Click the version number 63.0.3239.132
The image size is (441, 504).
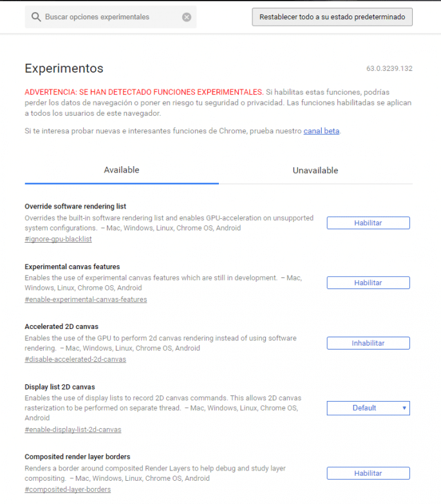(389, 69)
